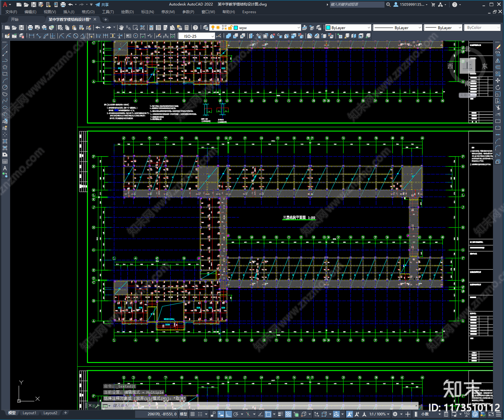Select the Revision Cloud tool

coord(5,94)
